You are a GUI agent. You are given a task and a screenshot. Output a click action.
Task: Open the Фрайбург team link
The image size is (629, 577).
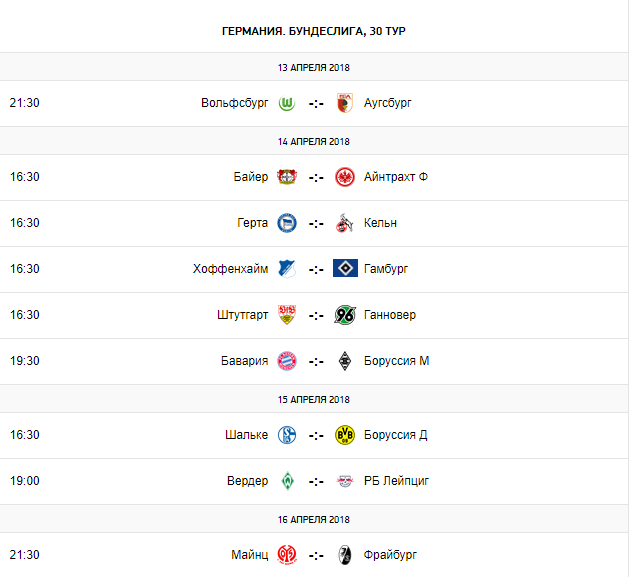point(390,555)
